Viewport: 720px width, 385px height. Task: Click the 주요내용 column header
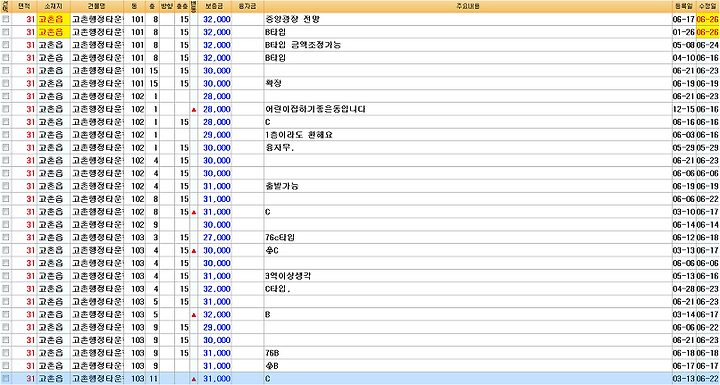point(467,6)
